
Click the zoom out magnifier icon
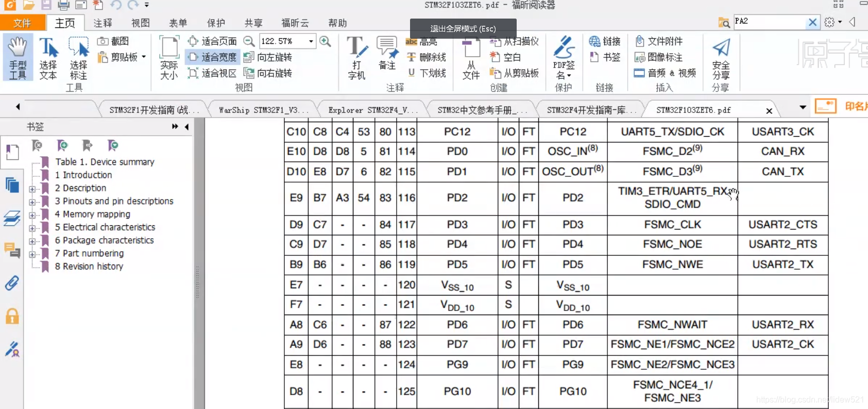click(x=249, y=41)
